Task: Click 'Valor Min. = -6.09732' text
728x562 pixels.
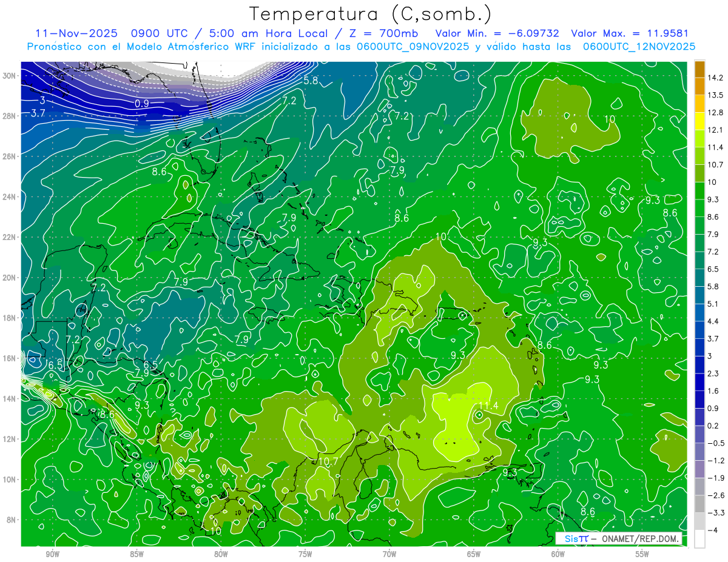Action: (497, 33)
